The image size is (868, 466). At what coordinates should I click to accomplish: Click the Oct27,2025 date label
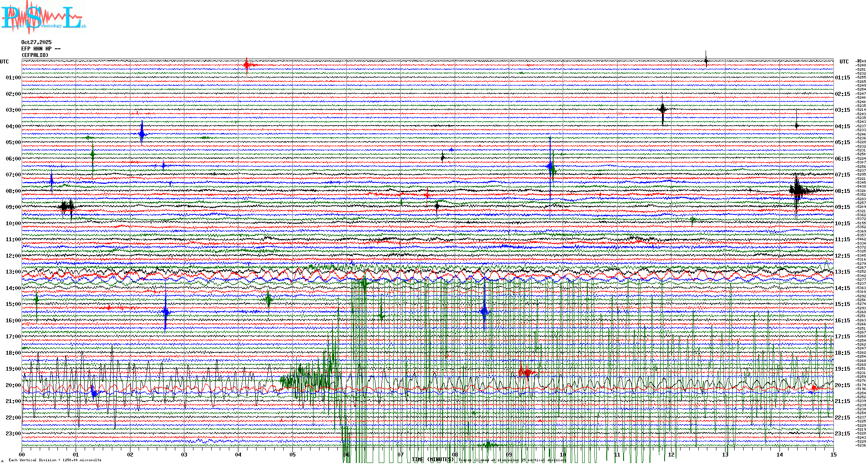click(36, 42)
